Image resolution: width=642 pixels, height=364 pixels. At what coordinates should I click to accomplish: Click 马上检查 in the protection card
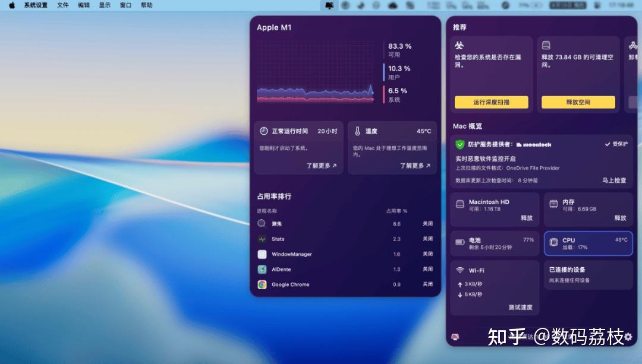[614, 181]
